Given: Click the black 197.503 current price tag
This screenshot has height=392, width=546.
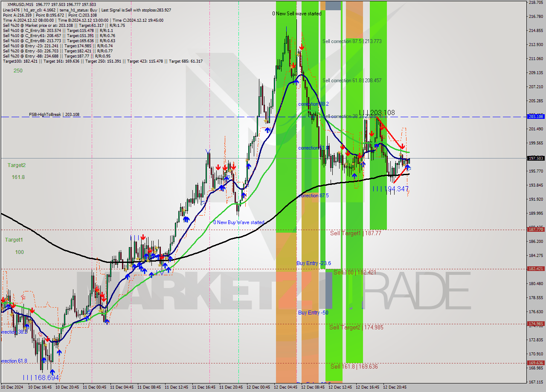Looking at the screenshot, I should pyautogui.click(x=536, y=158).
